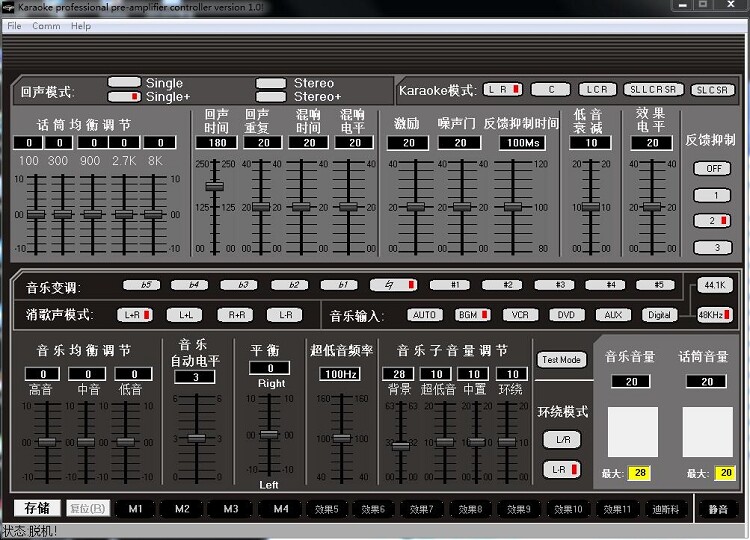Click the 静音 mute button
Image resolution: width=750 pixels, height=540 pixels.
coord(717,509)
